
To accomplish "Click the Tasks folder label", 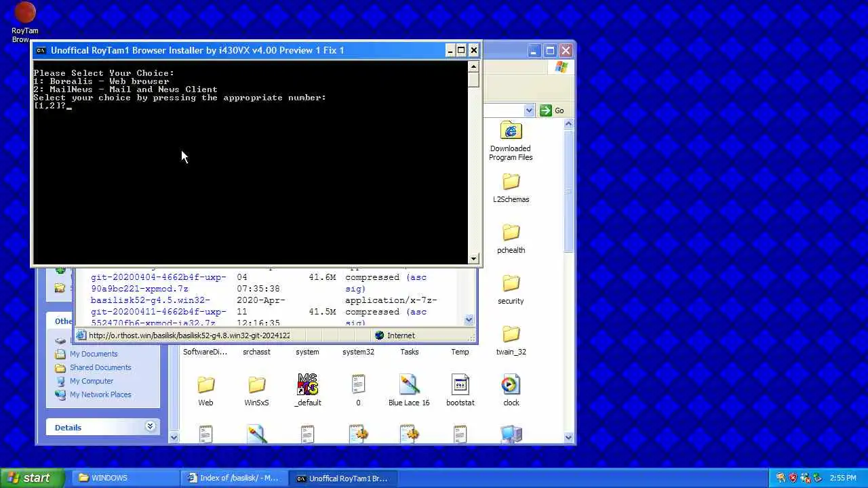I will click(409, 352).
